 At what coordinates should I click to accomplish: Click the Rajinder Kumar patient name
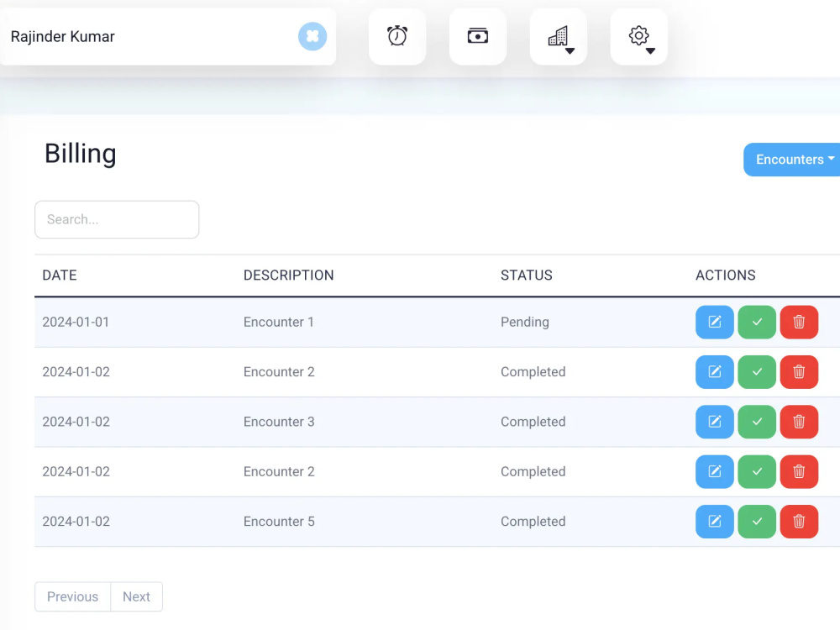(63, 36)
